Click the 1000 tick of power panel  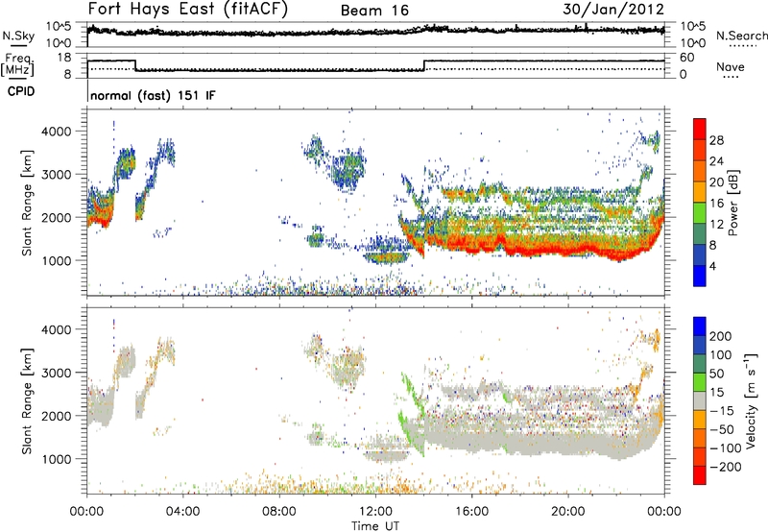[56, 260]
